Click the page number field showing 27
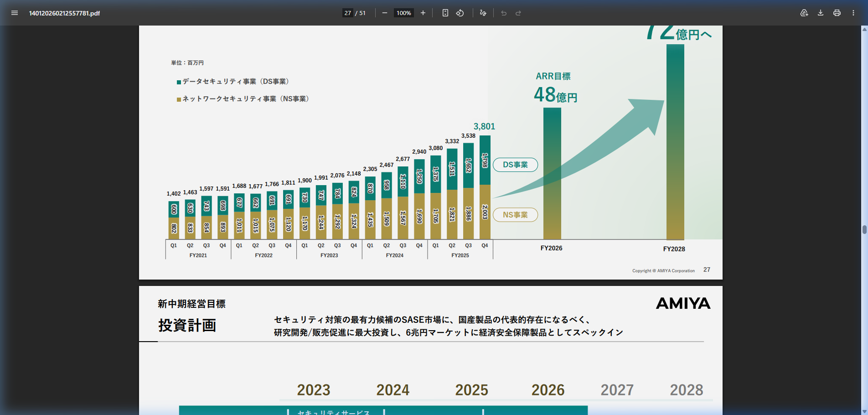The height and width of the screenshot is (415, 868). [x=348, y=13]
